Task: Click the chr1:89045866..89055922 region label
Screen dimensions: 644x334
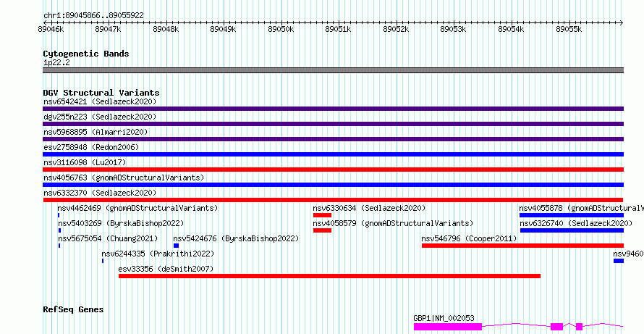Action: pyautogui.click(x=93, y=16)
